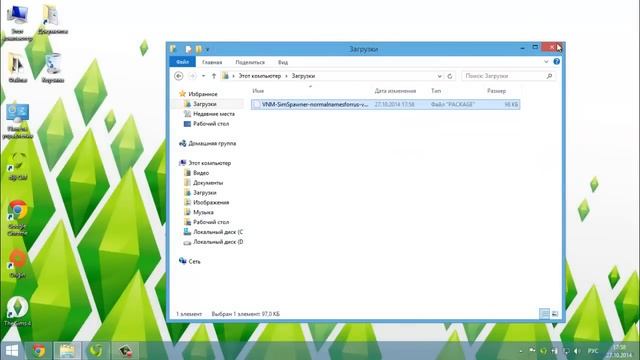The width and height of the screenshot is (640, 360).
Task: Click the РУС language indicator
Action: tap(592, 351)
